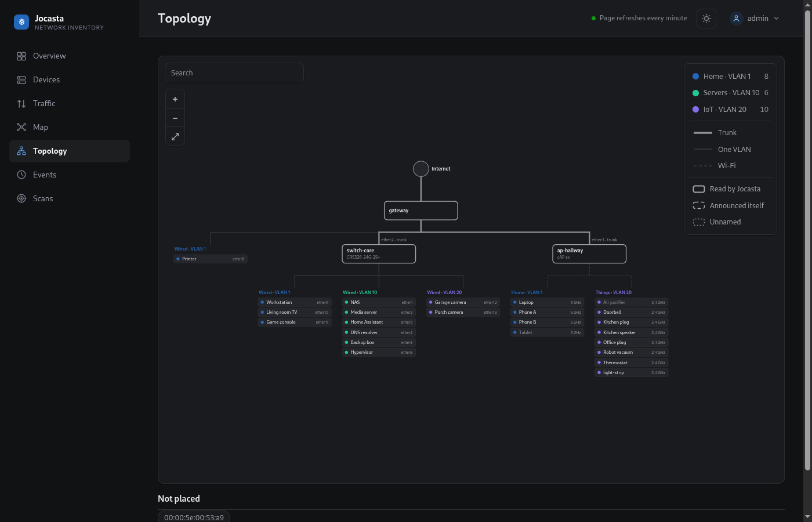Select the NAS device row

pos(379,303)
